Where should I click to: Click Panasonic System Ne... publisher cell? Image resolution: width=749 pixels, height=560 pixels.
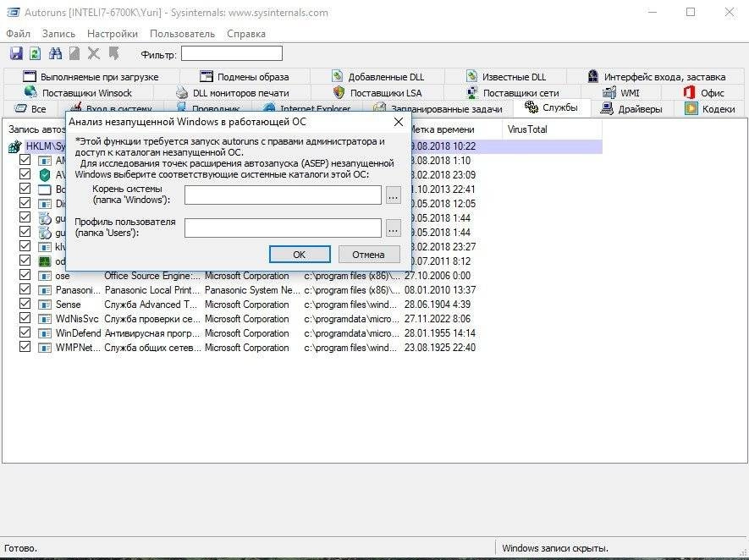click(x=253, y=290)
